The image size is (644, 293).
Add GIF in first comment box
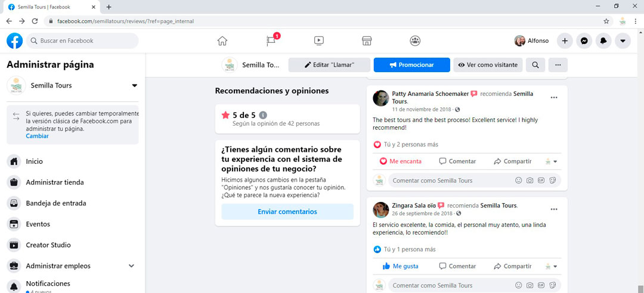coord(541,180)
